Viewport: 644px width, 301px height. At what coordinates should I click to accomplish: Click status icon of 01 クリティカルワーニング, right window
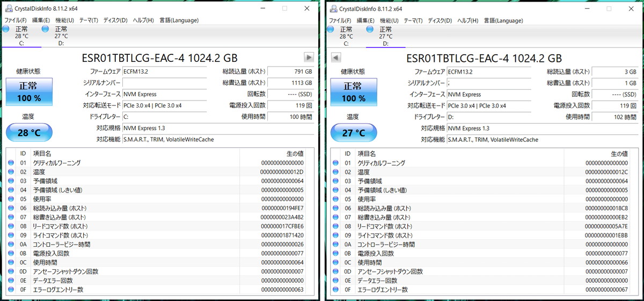click(x=335, y=163)
